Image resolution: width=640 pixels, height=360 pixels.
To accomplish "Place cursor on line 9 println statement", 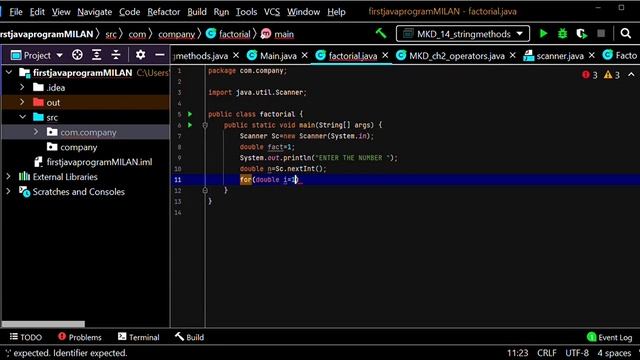I will (x=318, y=158).
